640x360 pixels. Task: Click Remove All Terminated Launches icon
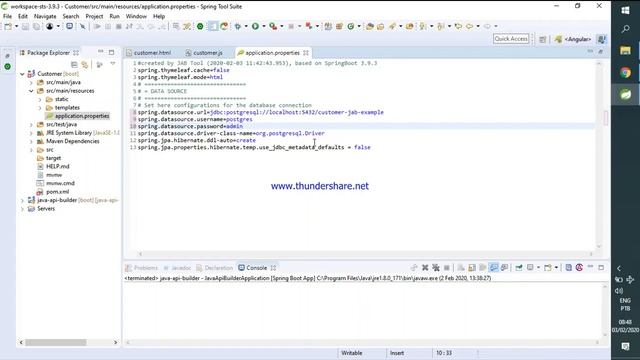coord(436,268)
